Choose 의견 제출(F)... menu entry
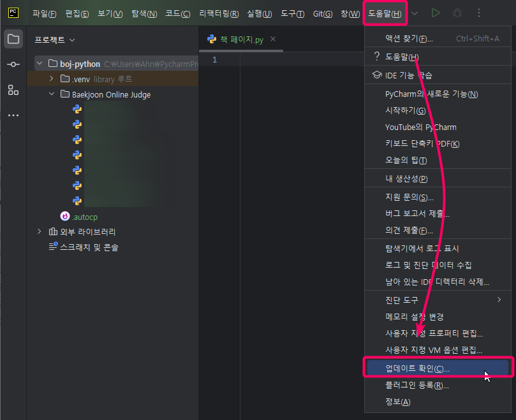This screenshot has height=420, width=516. (438, 230)
